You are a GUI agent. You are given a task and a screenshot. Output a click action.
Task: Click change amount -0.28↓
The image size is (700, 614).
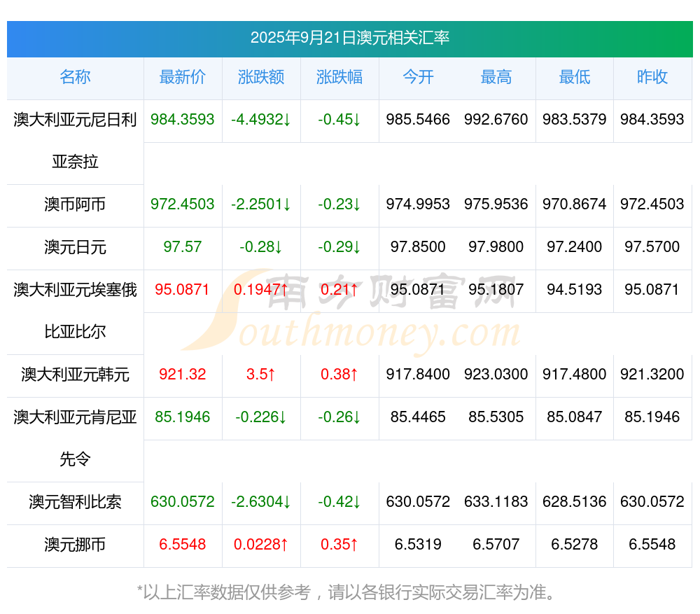[x=261, y=247]
